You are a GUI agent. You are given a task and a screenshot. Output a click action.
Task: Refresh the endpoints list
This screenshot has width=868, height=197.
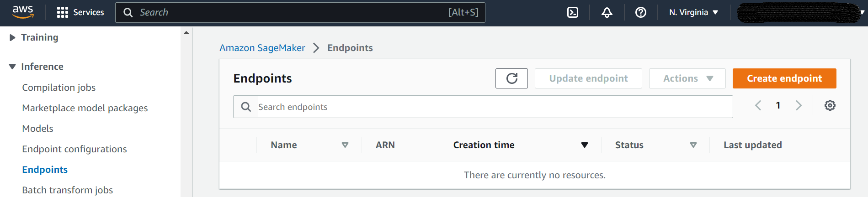point(511,78)
